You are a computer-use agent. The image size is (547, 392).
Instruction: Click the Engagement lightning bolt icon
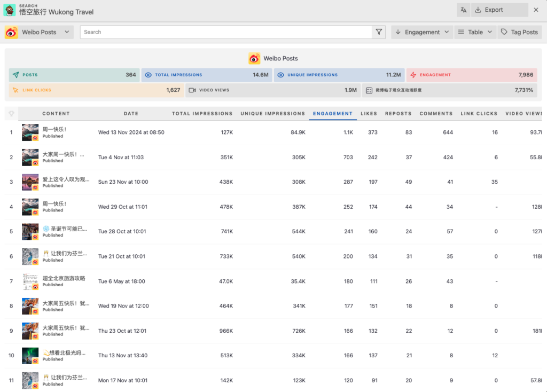(x=413, y=75)
